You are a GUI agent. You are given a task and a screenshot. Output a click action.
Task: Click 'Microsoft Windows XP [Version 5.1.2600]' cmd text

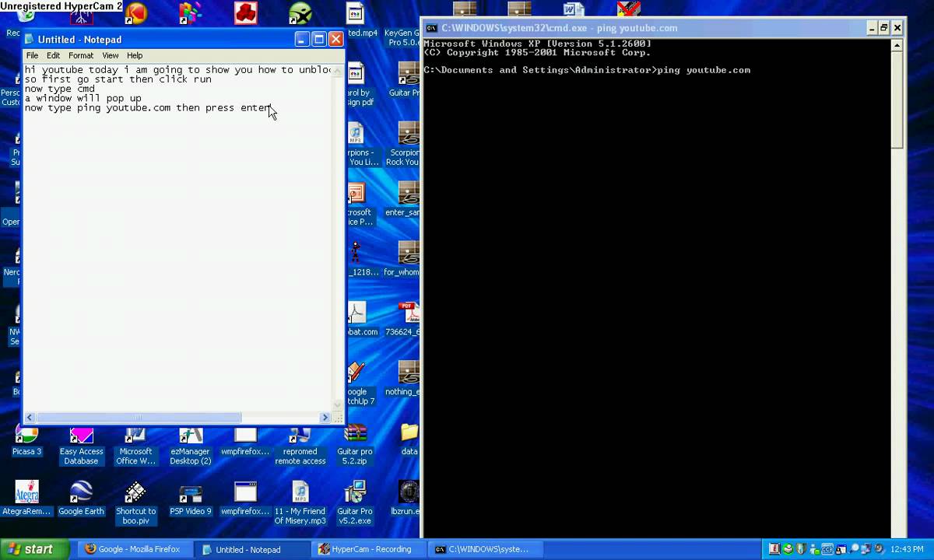[537, 44]
